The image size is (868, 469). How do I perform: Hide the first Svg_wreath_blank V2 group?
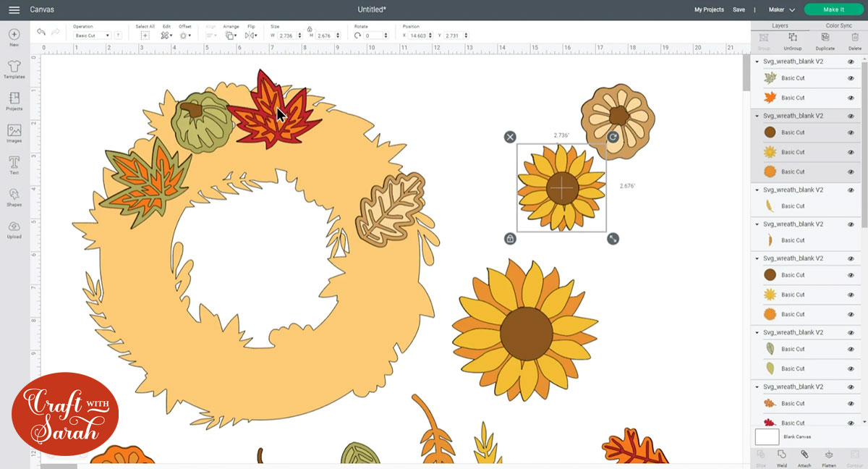[851, 62]
